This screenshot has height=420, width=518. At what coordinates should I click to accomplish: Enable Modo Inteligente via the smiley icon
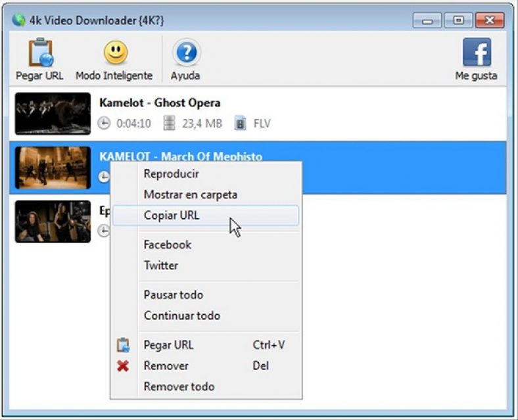tap(115, 53)
